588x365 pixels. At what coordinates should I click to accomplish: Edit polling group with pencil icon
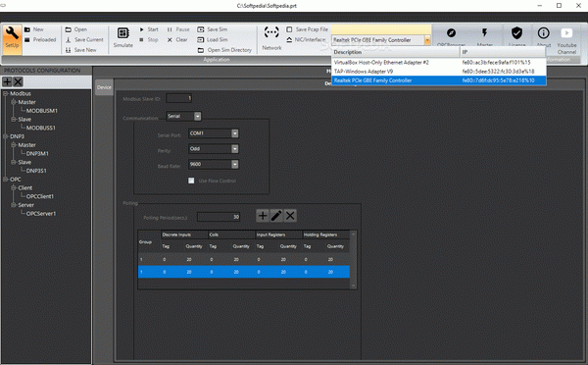[x=276, y=216]
